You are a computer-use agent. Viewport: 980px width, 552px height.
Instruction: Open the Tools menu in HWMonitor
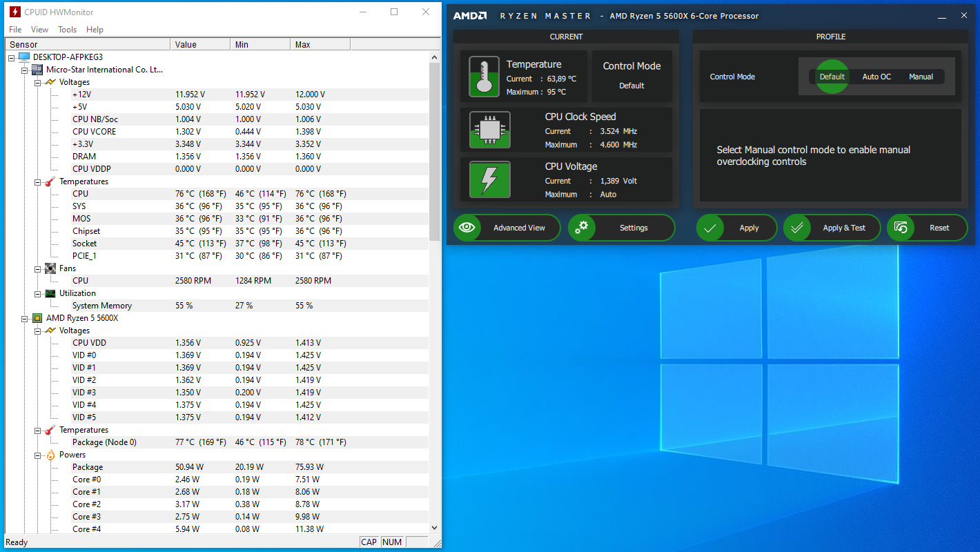68,30
